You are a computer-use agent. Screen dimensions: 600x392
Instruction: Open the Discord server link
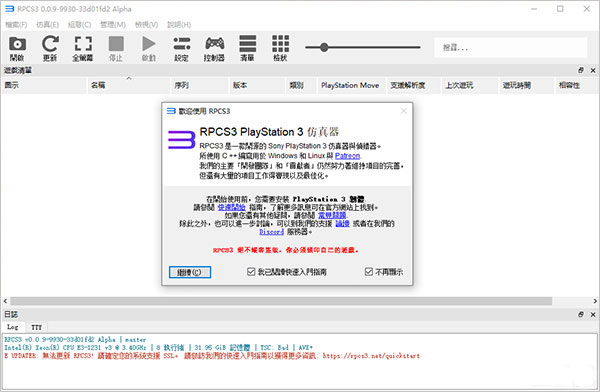click(x=271, y=232)
